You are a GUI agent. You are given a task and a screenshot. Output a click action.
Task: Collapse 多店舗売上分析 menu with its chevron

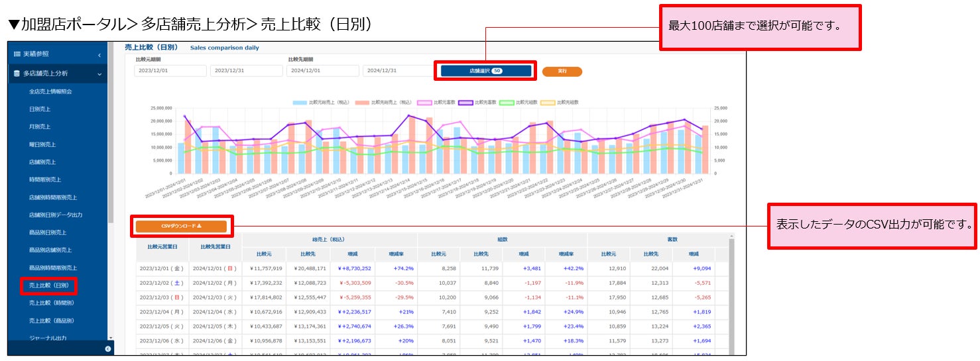click(x=99, y=74)
